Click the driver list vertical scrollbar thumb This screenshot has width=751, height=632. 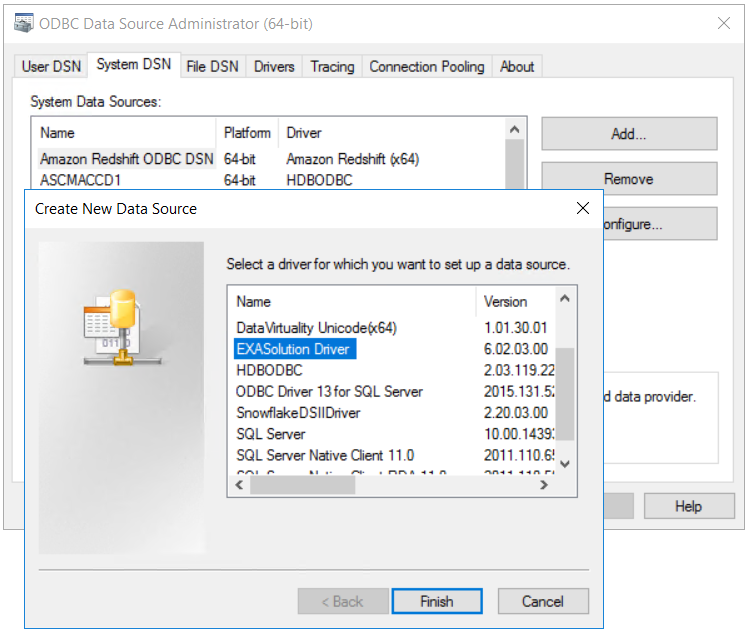coord(565,394)
